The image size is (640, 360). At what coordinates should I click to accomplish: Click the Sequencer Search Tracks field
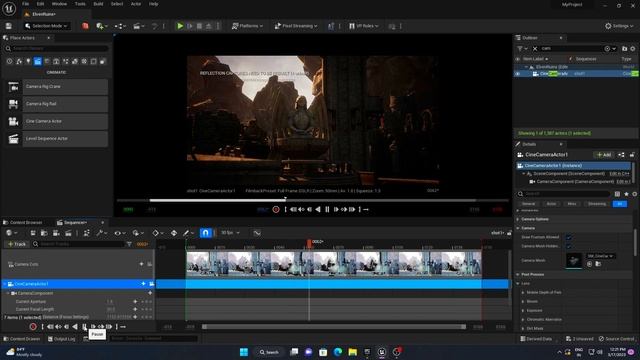[78, 244]
